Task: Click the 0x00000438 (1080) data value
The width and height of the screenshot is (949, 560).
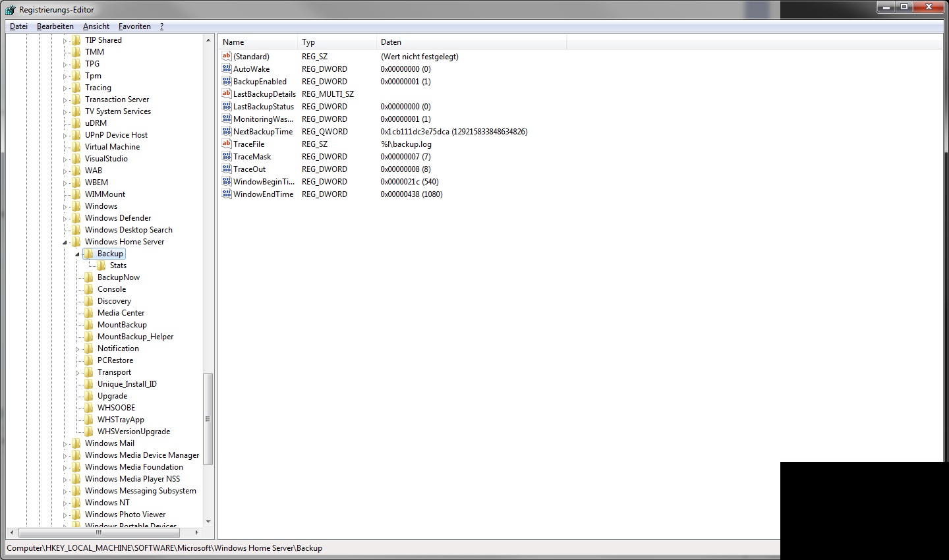Action: (411, 194)
